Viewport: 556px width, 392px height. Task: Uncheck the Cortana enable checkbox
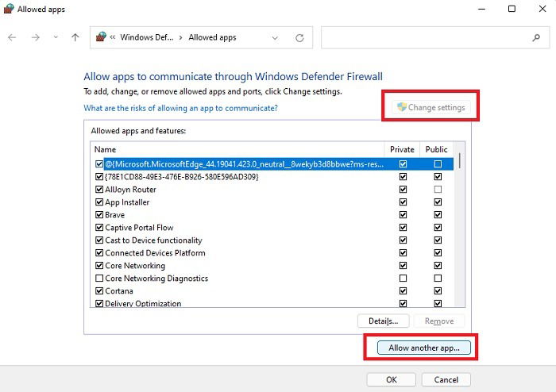[x=99, y=290]
